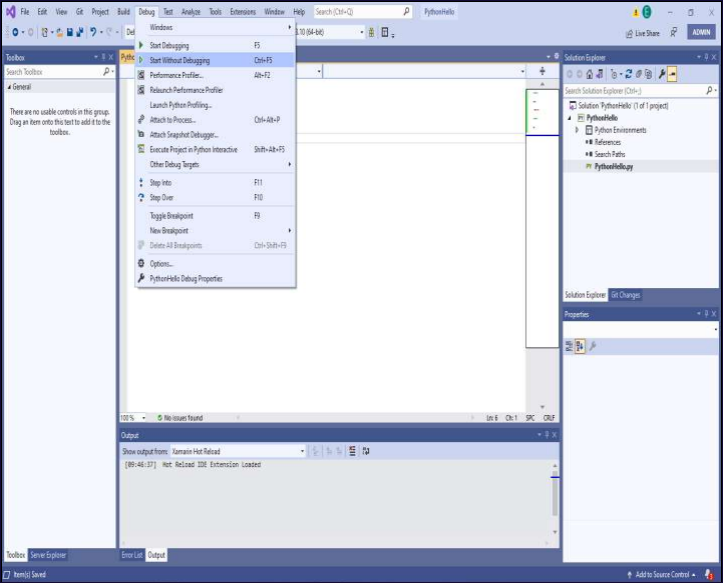Collapse the PythonHello project node
The width and height of the screenshot is (723, 583).
(570, 118)
